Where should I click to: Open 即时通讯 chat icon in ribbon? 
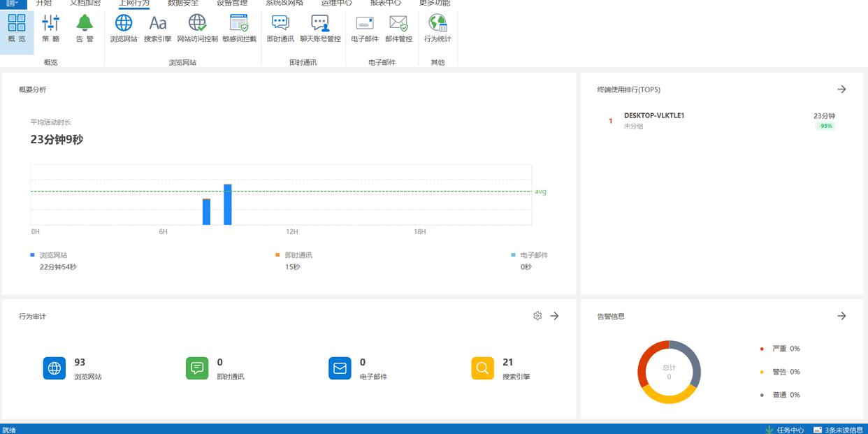coord(280,28)
